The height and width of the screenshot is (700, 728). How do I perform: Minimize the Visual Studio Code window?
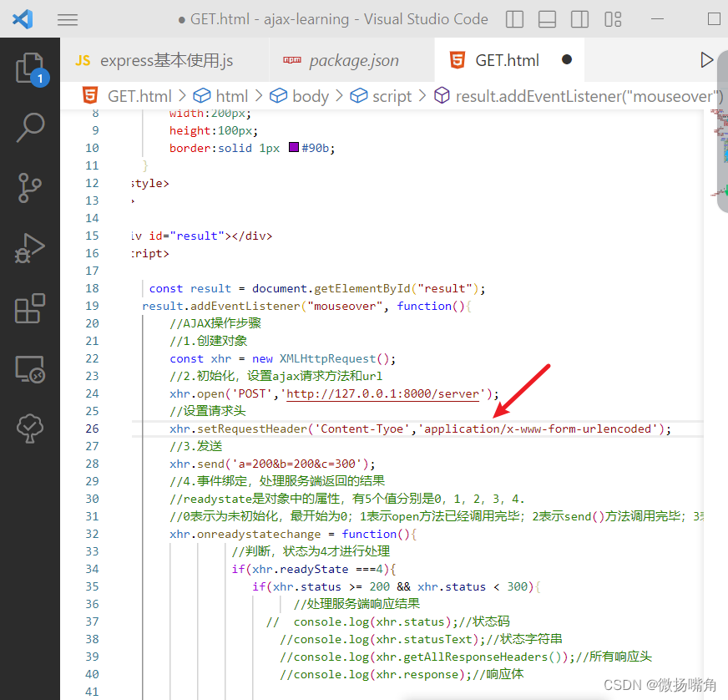click(657, 19)
